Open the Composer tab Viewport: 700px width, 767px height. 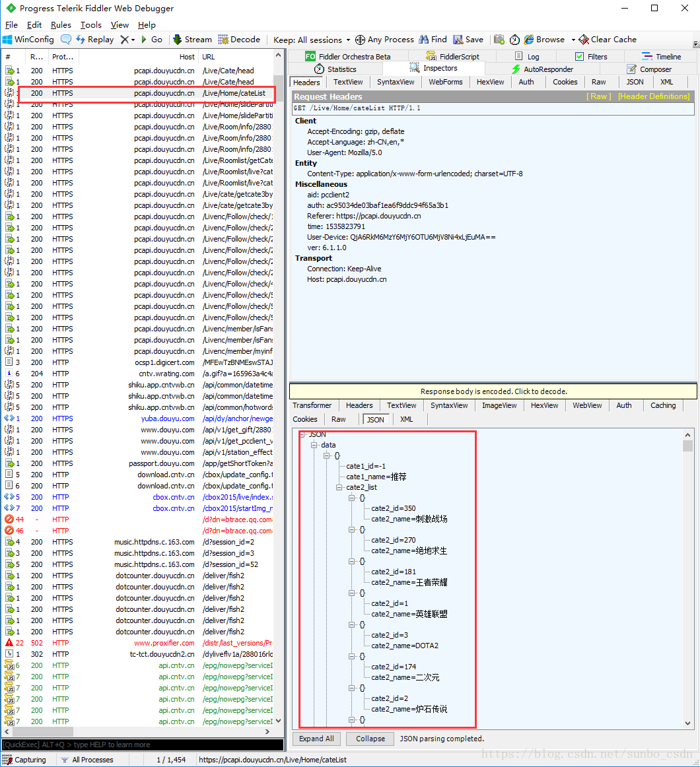coord(649,69)
